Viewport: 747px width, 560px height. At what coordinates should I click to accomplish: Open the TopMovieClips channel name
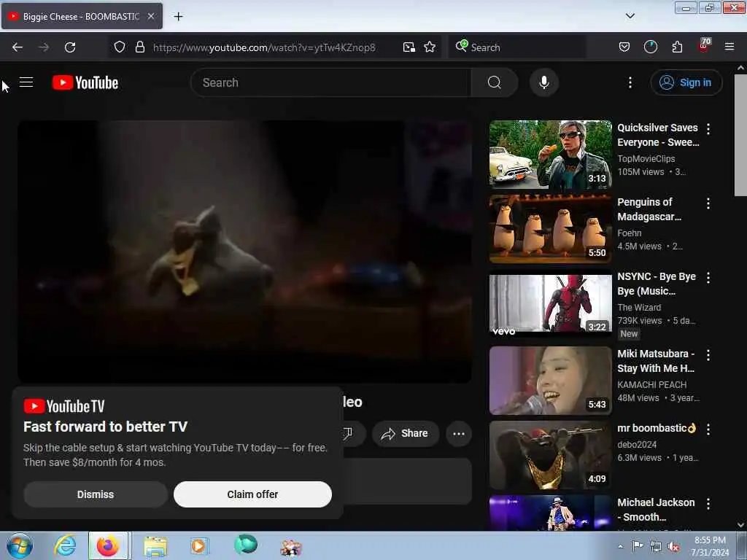[646, 158]
